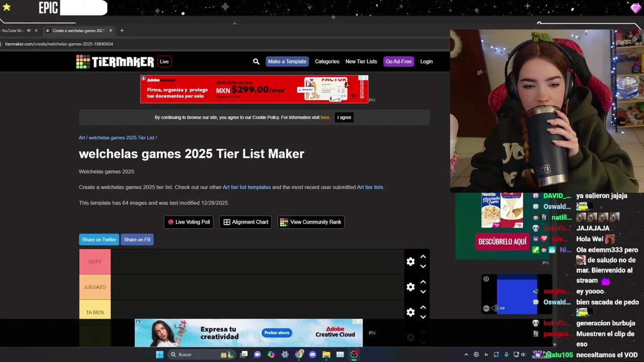Open the cookie policy 'here' link
The height and width of the screenshot is (362, 644).
[325, 117]
